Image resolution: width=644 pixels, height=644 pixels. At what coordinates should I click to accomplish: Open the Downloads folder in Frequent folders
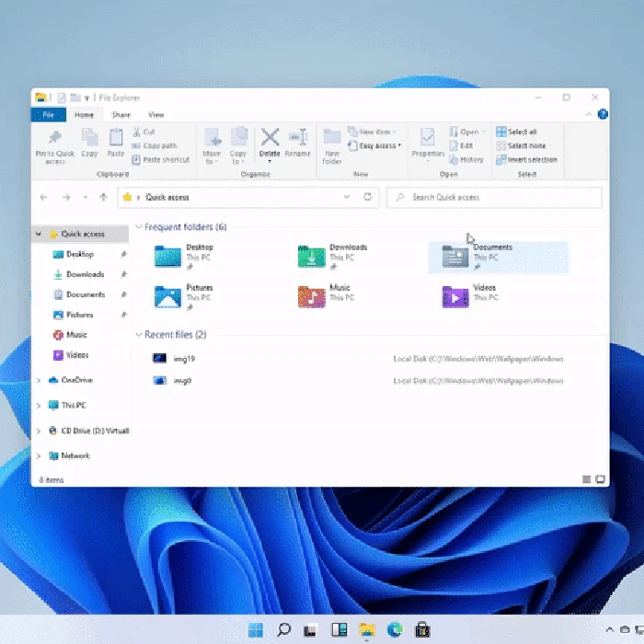point(313,255)
